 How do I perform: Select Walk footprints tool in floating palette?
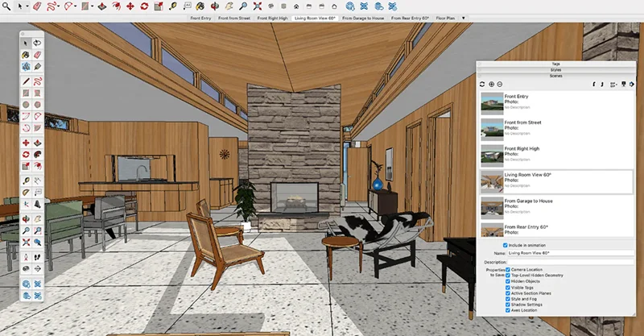click(x=37, y=257)
